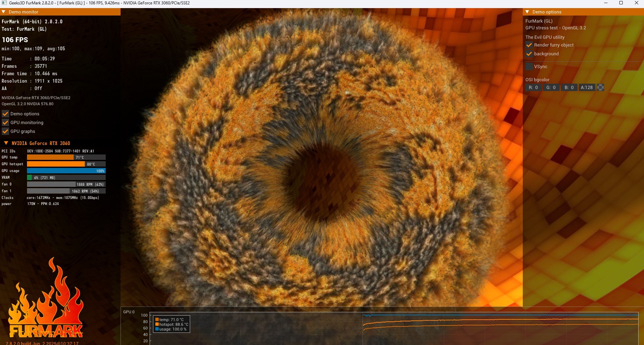Screen dimensions: 644x345
Task: Click the A:128 alpha value field
Action: click(587, 87)
